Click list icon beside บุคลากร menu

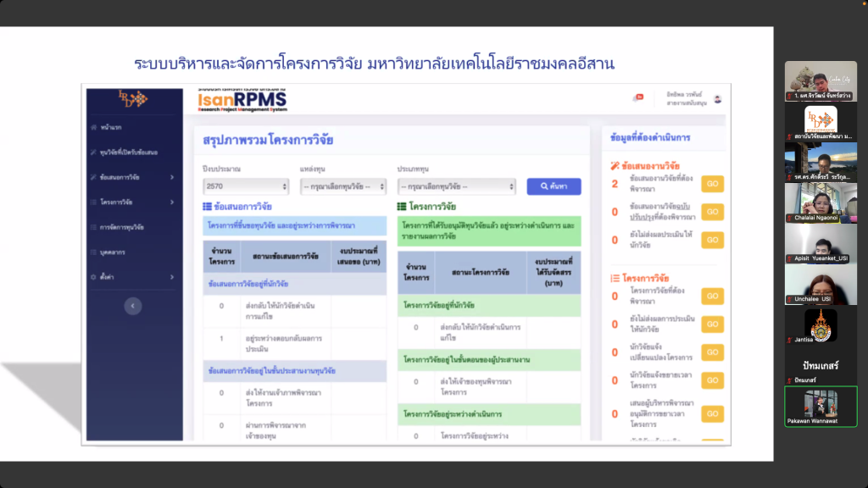tap(92, 252)
